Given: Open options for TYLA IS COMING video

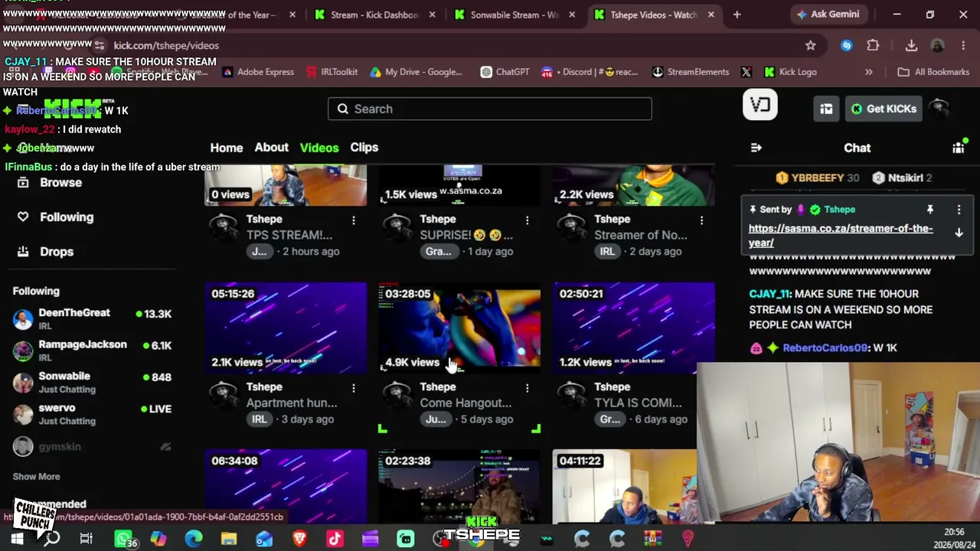Looking at the screenshot, I should tap(701, 388).
